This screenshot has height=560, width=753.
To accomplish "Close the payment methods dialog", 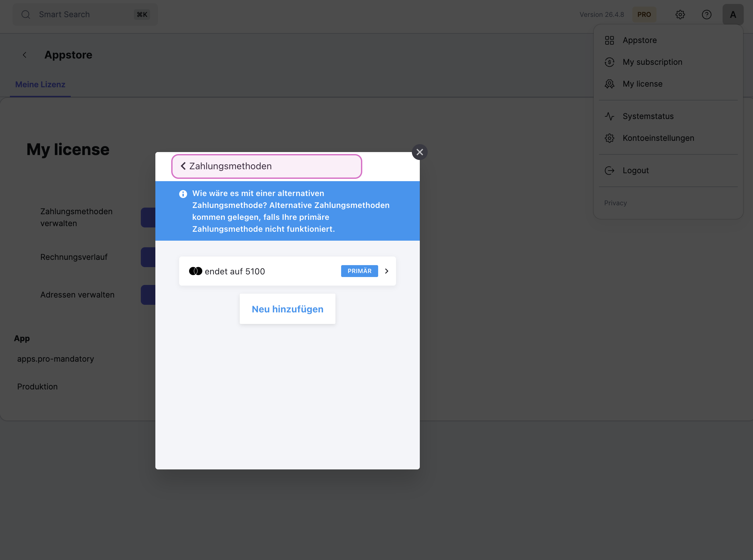I will pyautogui.click(x=419, y=152).
